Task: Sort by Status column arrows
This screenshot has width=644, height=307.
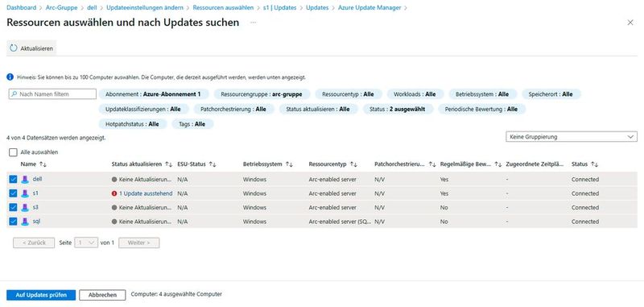Action: click(594, 164)
